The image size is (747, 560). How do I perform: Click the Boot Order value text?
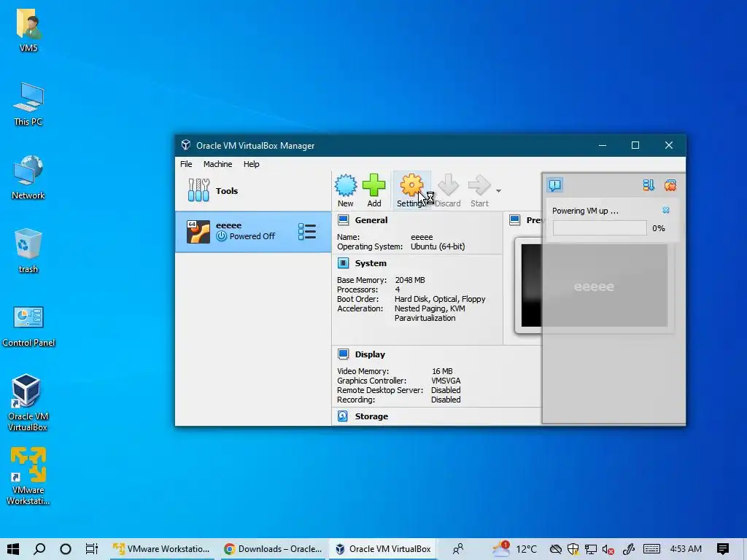440,299
